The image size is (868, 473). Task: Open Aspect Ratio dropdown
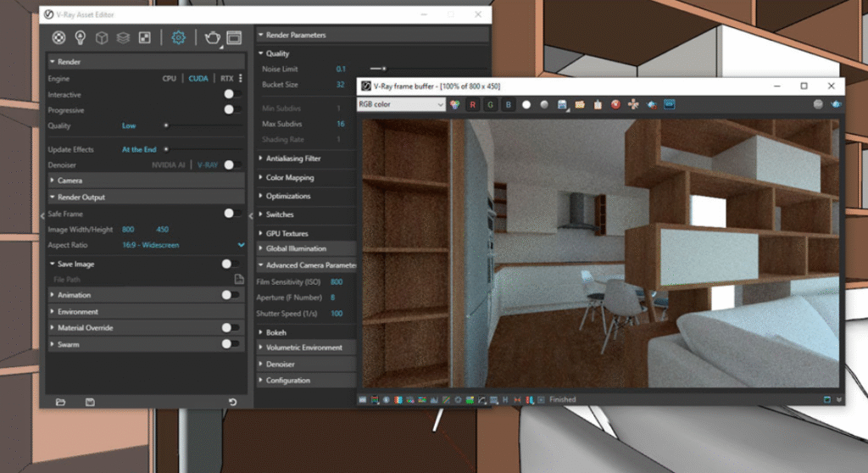(184, 245)
